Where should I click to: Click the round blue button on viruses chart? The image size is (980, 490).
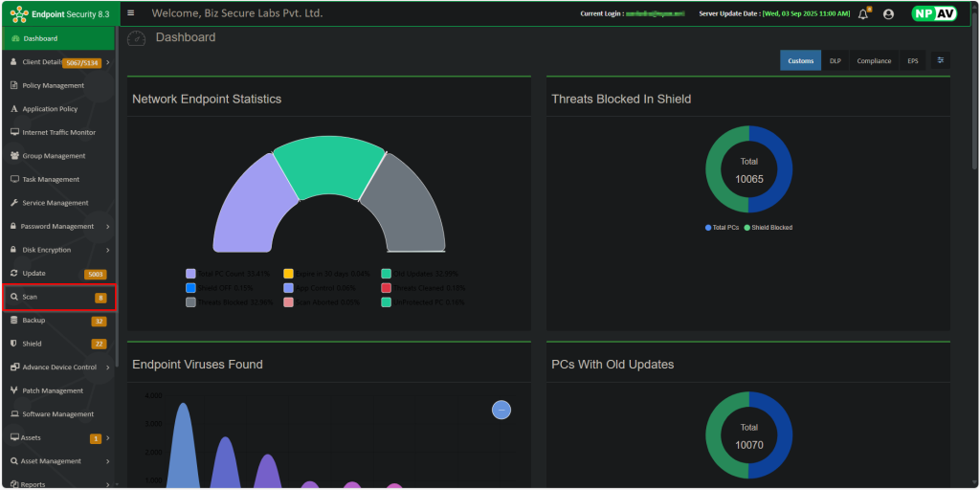tap(501, 410)
